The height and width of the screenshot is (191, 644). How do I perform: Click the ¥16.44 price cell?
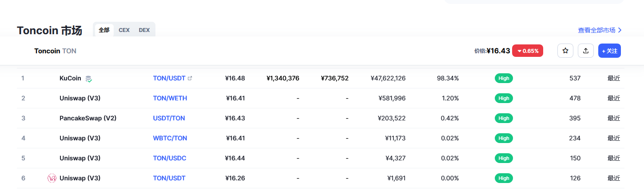click(235, 158)
